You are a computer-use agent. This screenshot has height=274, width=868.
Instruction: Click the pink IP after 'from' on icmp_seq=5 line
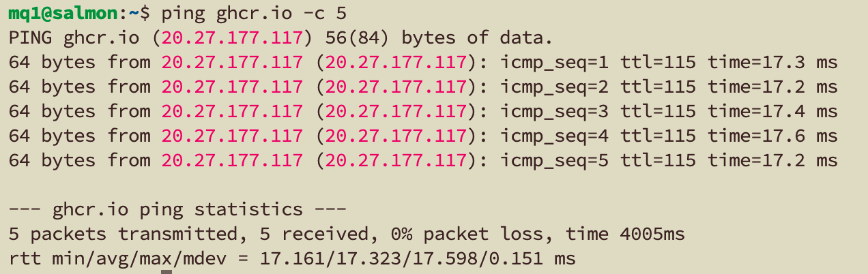(x=232, y=160)
